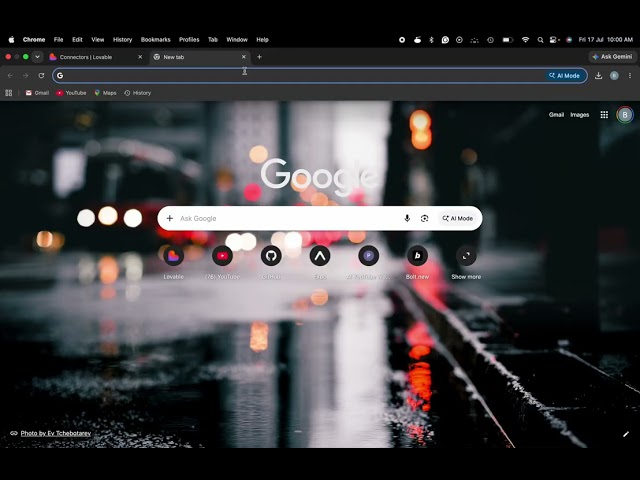This screenshot has height=480, width=640.
Task: Open Google account avatar on page
Action: (624, 115)
